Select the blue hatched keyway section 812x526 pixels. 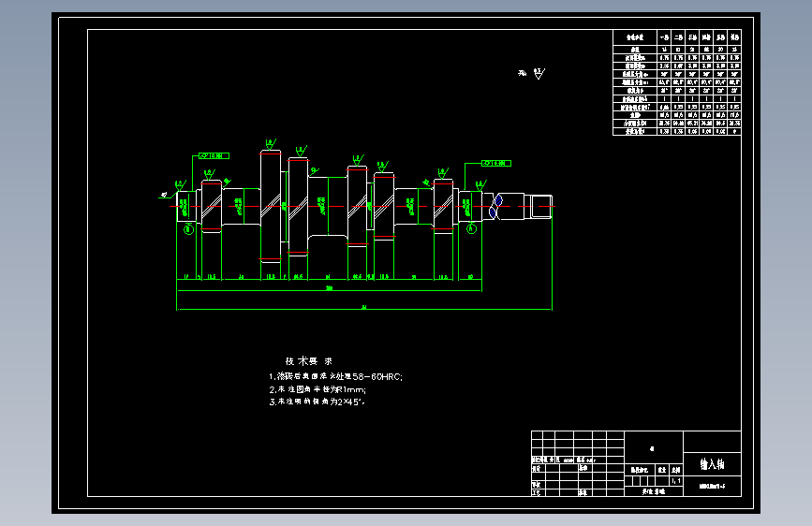495,206
